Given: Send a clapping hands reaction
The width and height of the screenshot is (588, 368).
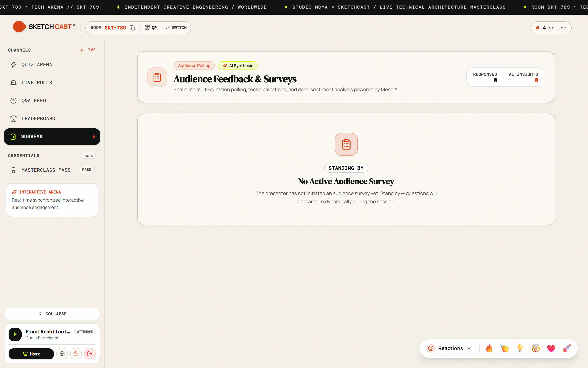Looking at the screenshot, I should click(x=505, y=348).
